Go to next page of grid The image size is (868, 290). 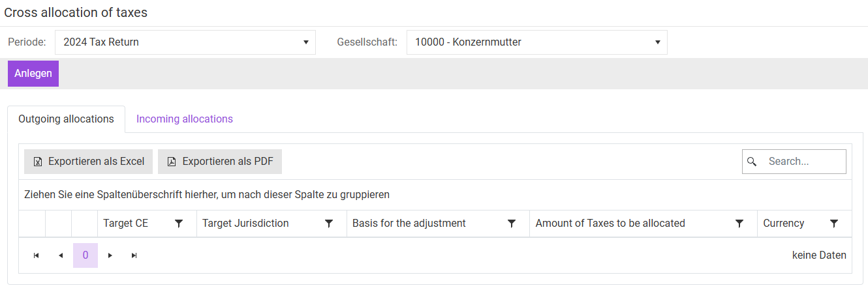110,255
